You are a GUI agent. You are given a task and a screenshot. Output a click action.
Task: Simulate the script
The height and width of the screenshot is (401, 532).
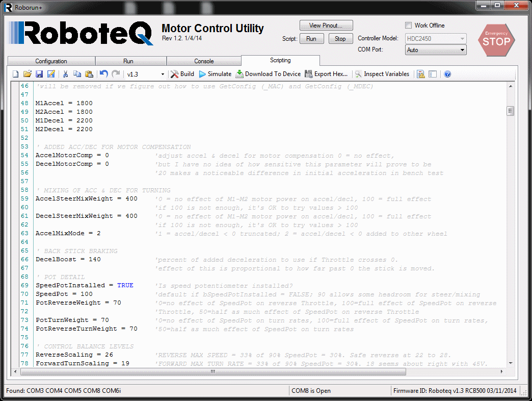(215, 74)
